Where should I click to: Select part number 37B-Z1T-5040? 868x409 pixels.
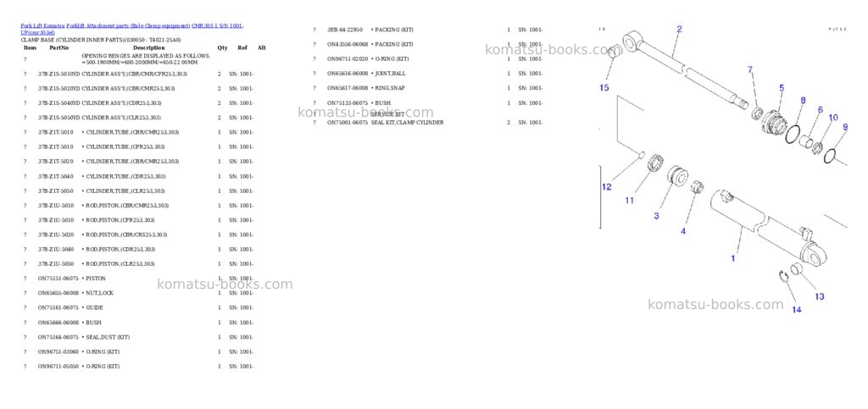coord(55,176)
